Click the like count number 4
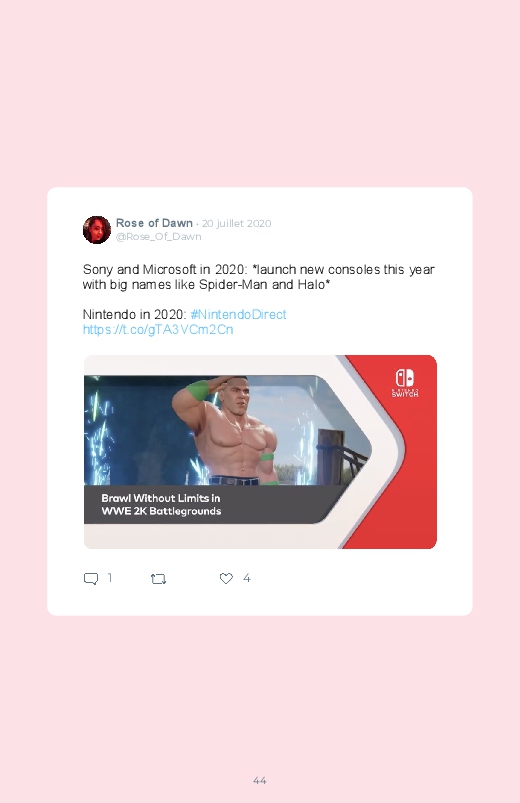This screenshot has width=520, height=803. [x=246, y=578]
